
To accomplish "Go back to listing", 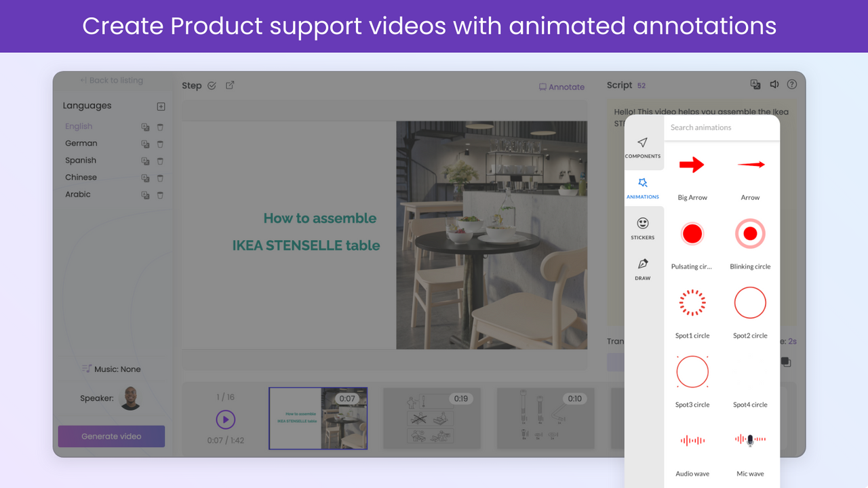I will tap(111, 80).
